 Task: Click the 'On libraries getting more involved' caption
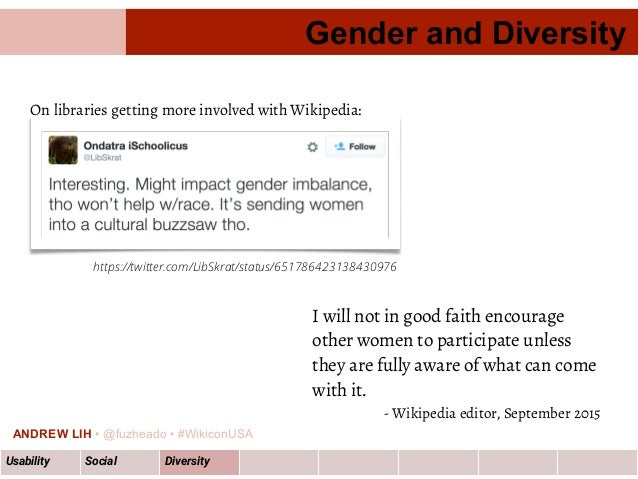(196, 110)
